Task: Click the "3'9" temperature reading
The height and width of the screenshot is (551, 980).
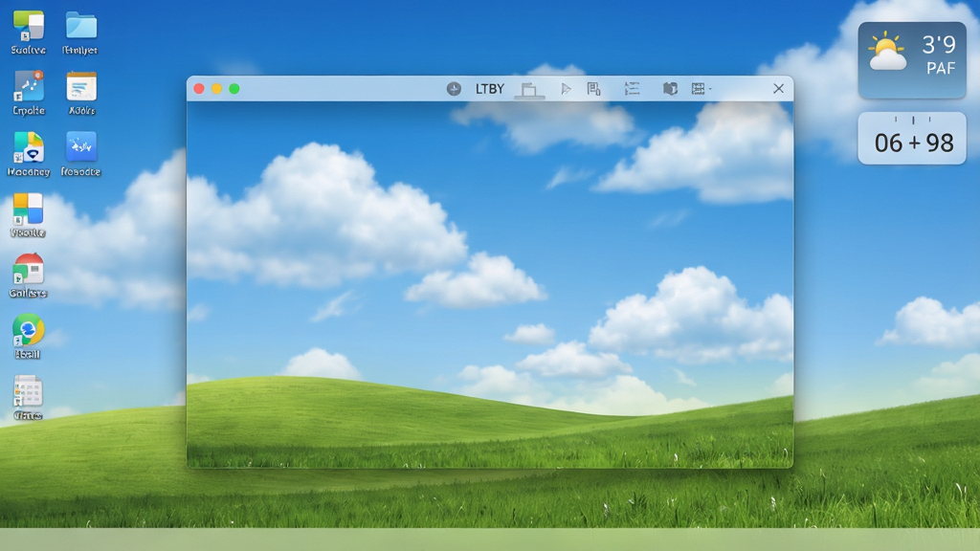Action: 939,44
